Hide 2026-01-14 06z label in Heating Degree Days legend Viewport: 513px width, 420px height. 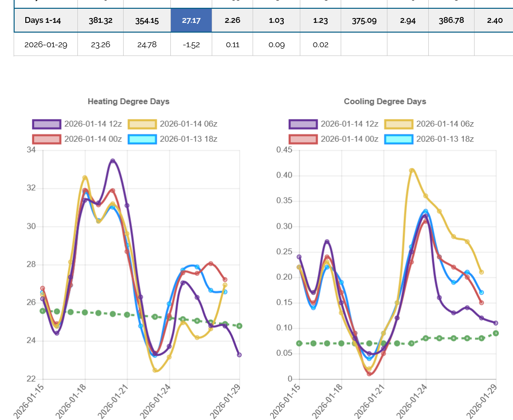point(188,124)
